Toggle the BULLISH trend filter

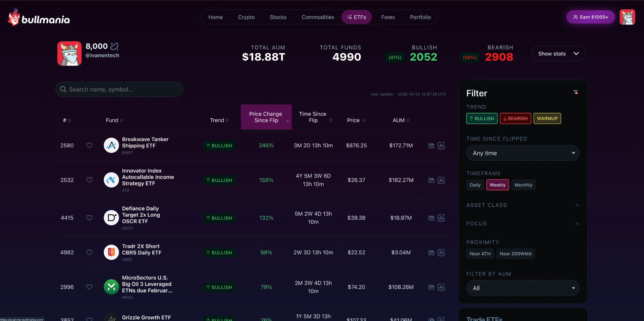click(482, 118)
